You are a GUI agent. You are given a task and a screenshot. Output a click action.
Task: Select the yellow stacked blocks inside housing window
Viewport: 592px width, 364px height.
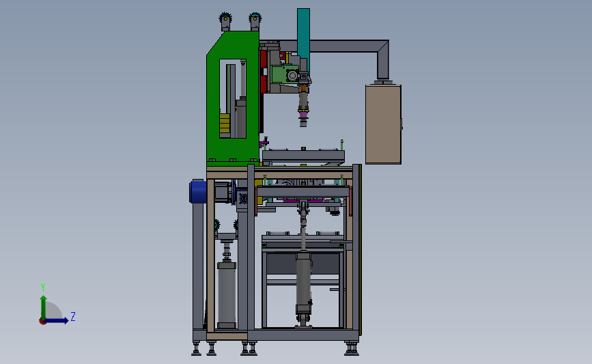[x=225, y=124]
